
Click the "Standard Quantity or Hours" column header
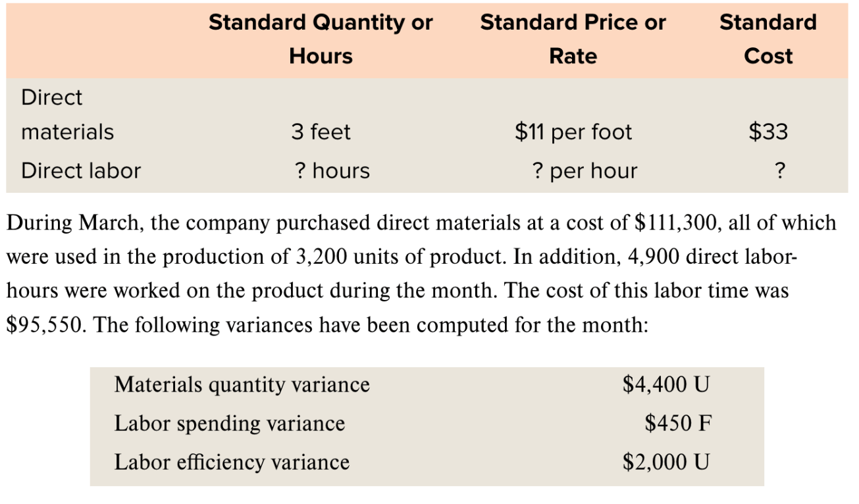click(x=321, y=39)
